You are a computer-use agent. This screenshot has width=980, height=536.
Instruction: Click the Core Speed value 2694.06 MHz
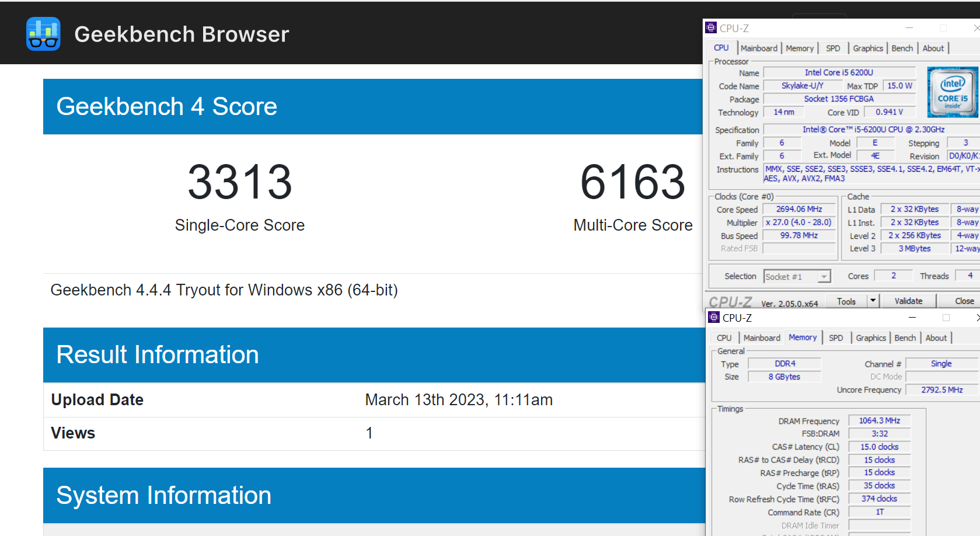click(x=799, y=209)
